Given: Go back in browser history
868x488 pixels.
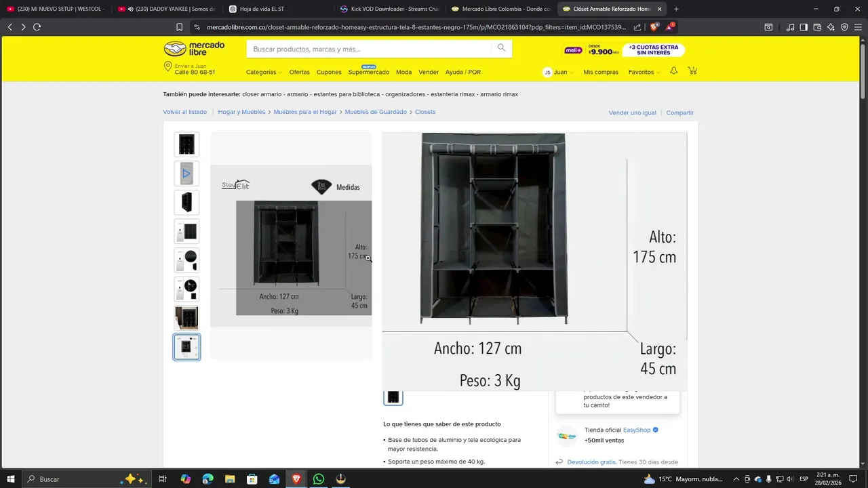Looking at the screenshot, I should coord(9,27).
